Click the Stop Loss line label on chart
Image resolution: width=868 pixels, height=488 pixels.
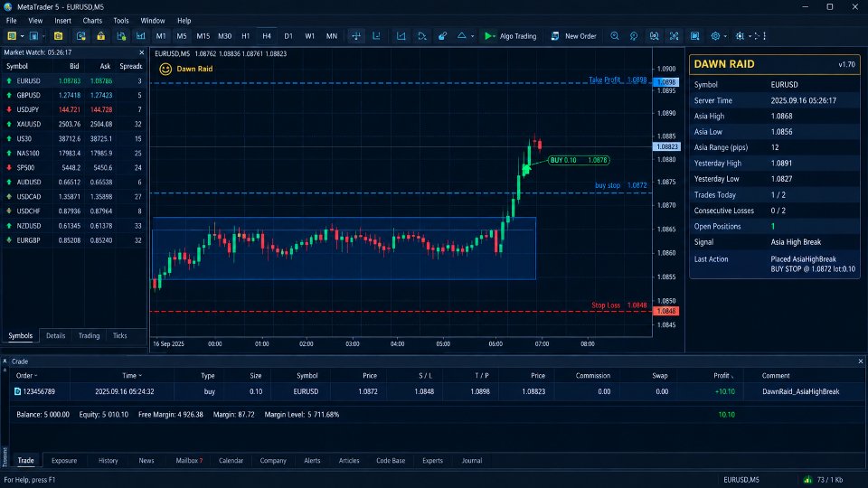point(618,305)
